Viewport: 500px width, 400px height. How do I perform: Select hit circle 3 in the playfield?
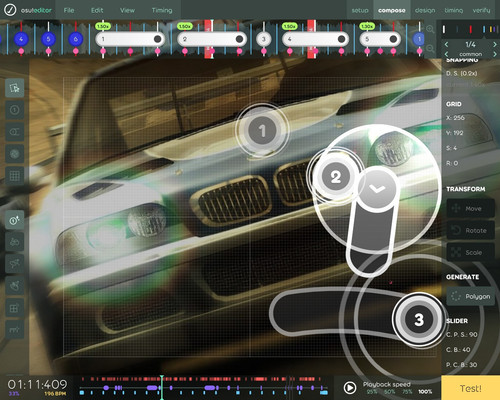coord(419,319)
